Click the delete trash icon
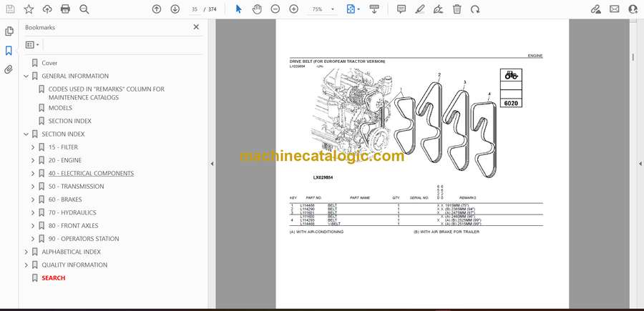 [x=457, y=9]
